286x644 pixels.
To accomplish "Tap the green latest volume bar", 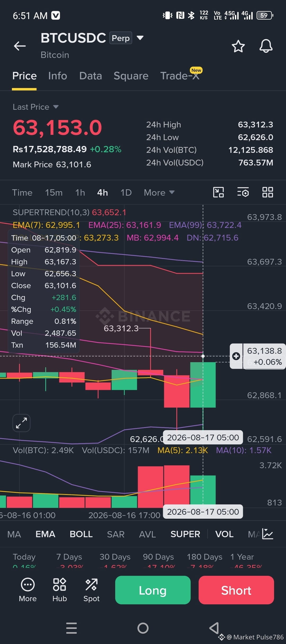I will coord(203,491).
